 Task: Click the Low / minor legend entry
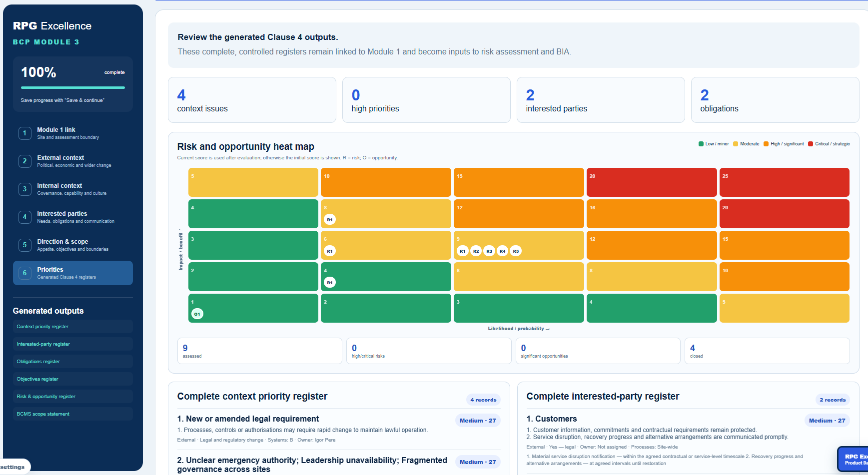[714, 144]
